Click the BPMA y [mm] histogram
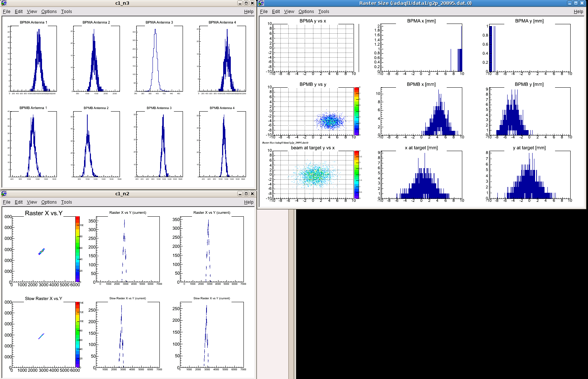 [x=530, y=48]
